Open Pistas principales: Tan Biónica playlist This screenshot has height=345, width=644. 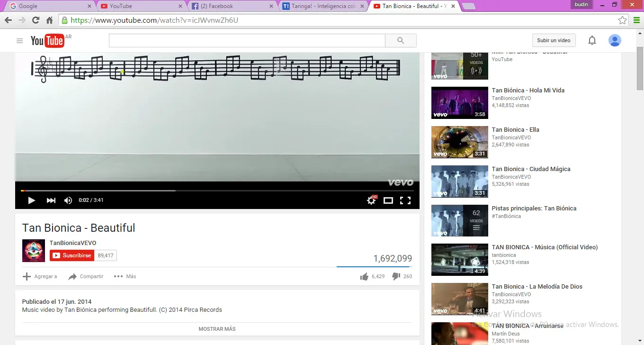click(534, 209)
